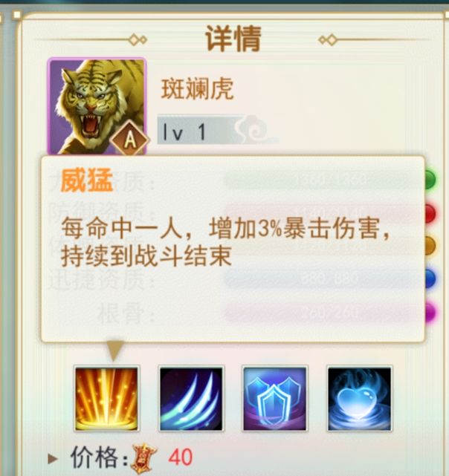Click the 详情 header title

(233, 39)
